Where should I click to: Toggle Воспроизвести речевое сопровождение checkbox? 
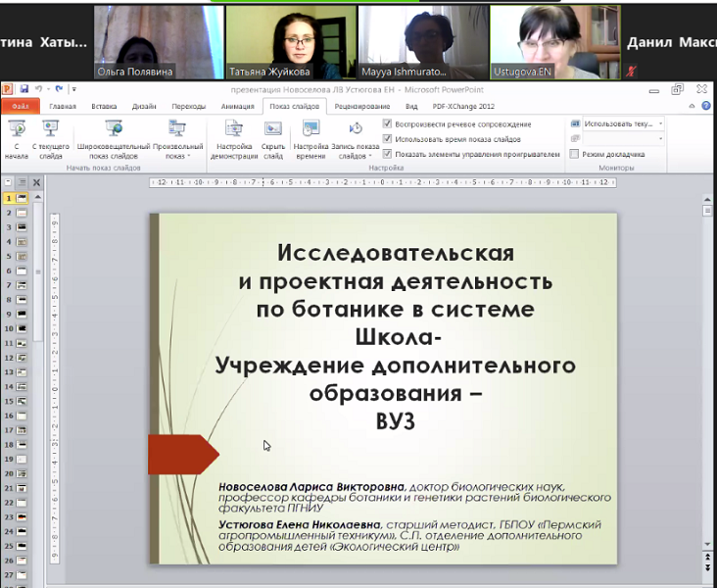[388, 124]
